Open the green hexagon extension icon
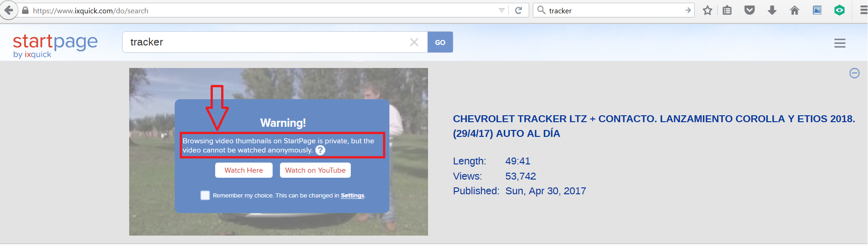This screenshot has height=248, width=868. coord(839,10)
